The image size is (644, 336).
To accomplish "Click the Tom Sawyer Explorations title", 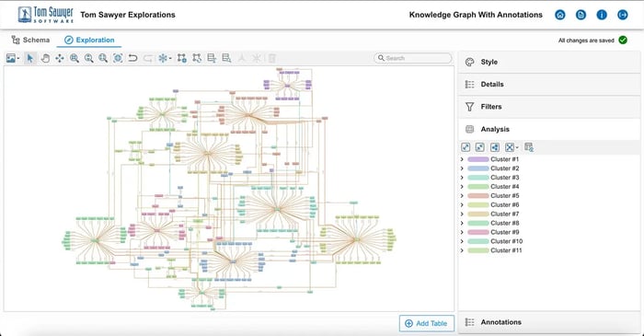I will (128, 15).
